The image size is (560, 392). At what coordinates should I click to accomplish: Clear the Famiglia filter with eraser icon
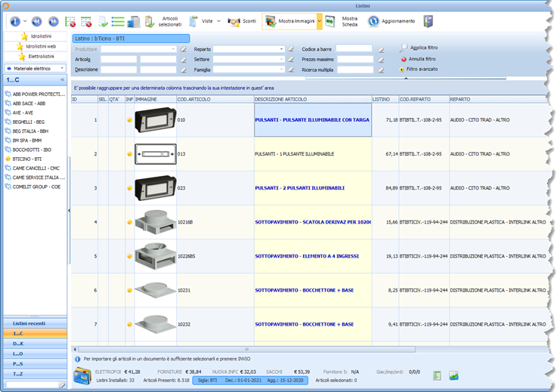coord(291,69)
